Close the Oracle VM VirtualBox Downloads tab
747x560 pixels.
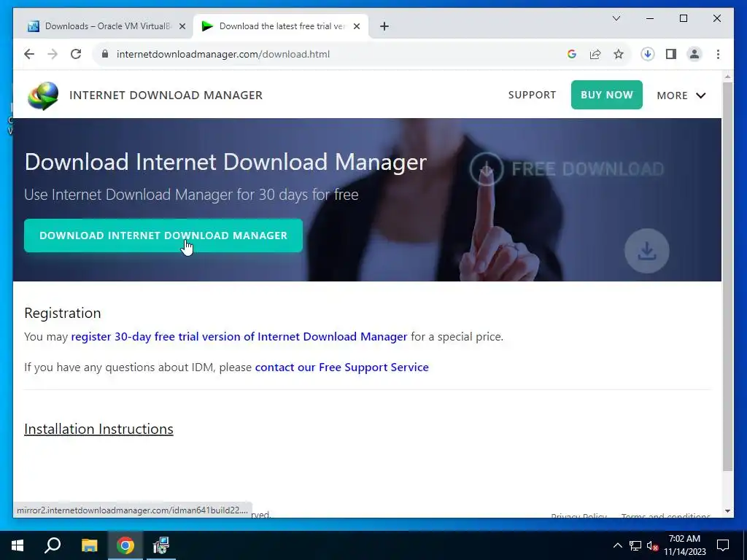(x=182, y=26)
